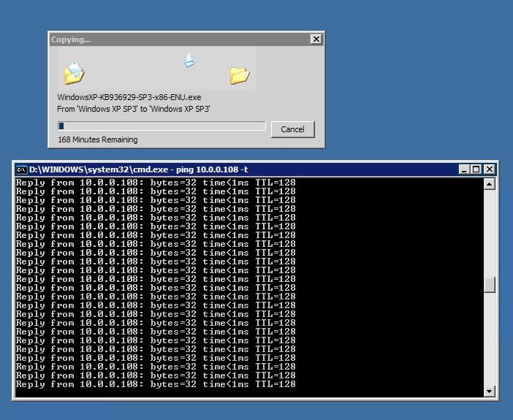The height and width of the screenshot is (420, 513).
Task: Cancel the file copy operation
Action: pyautogui.click(x=293, y=129)
